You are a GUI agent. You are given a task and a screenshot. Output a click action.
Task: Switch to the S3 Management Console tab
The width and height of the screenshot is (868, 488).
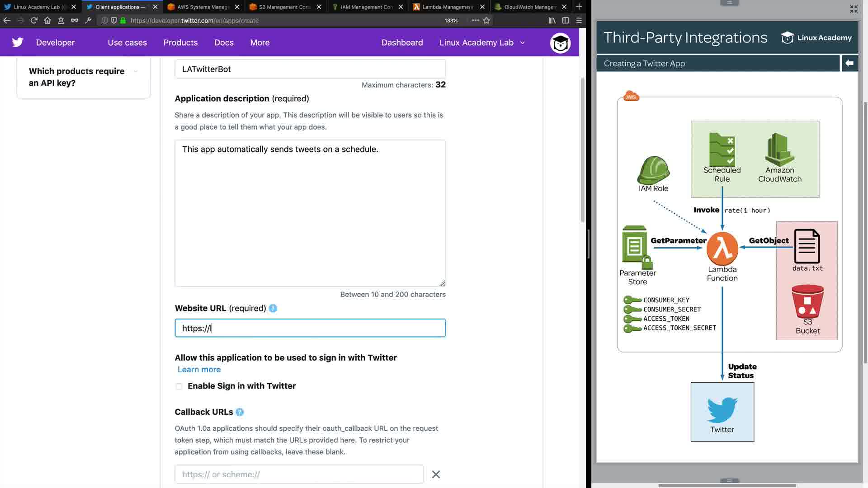[285, 7]
